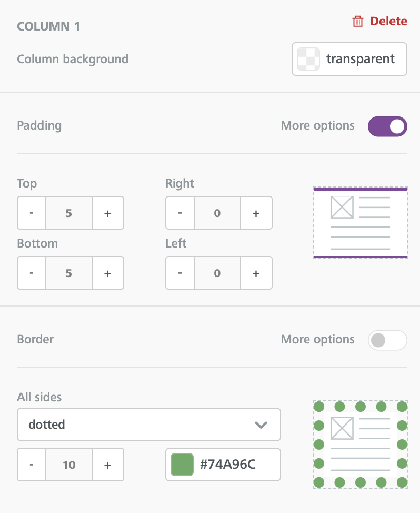
Task: Enable Border More options toggle
Action: pos(387,340)
